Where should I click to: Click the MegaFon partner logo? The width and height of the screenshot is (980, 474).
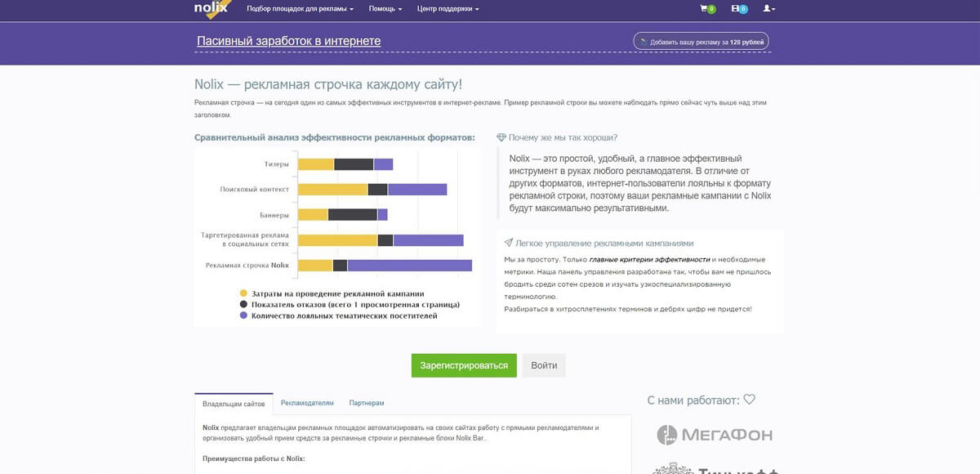pyautogui.click(x=715, y=435)
